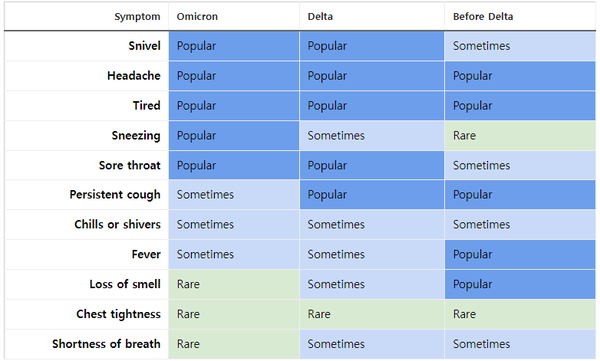The width and height of the screenshot is (600, 361).
Task: Click the Symptom header cell
Action: [137, 16]
